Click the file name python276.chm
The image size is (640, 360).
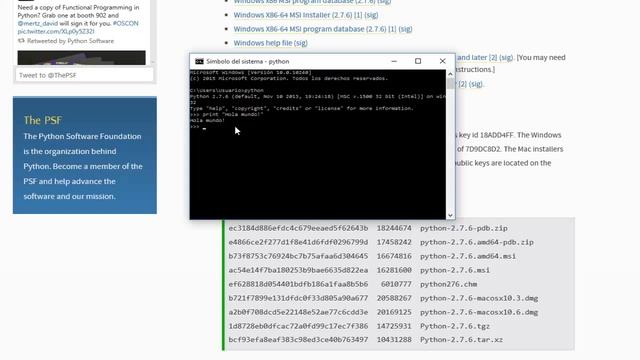coord(448,284)
